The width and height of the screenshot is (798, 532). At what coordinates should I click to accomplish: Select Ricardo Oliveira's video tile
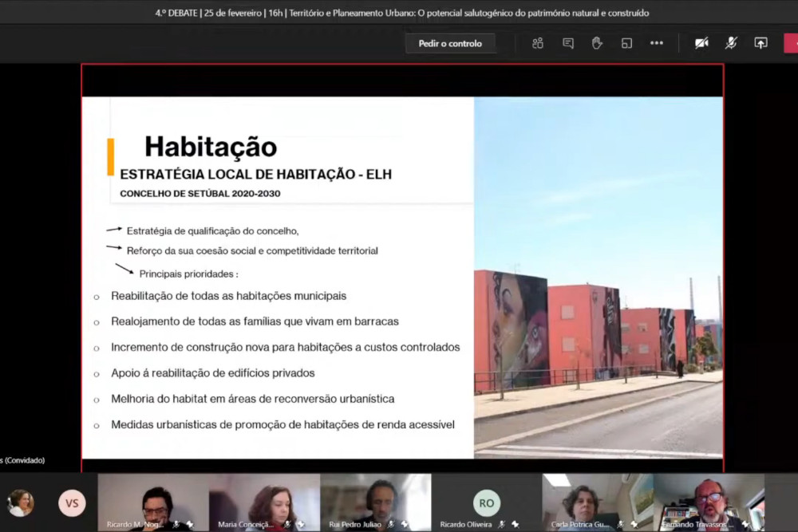(x=486, y=502)
